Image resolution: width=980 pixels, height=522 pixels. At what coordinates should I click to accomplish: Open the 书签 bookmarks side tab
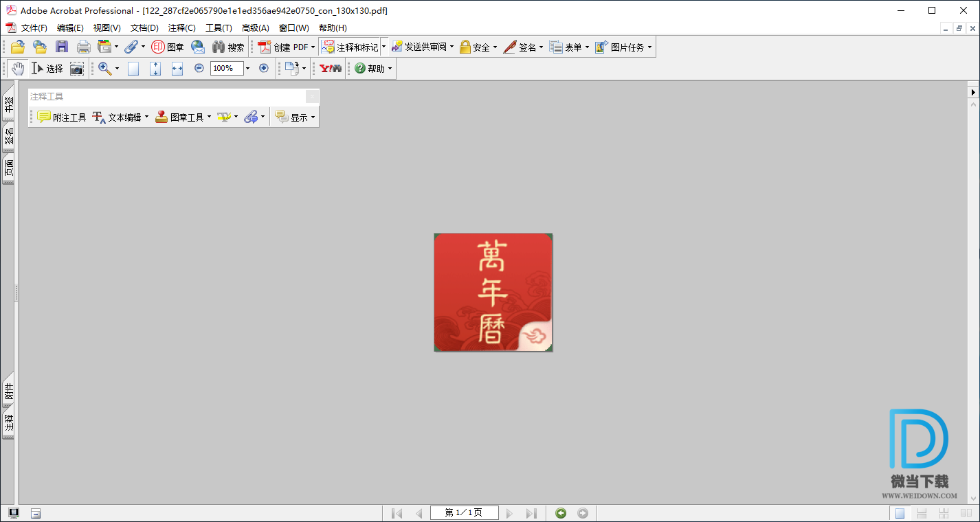pyautogui.click(x=9, y=103)
